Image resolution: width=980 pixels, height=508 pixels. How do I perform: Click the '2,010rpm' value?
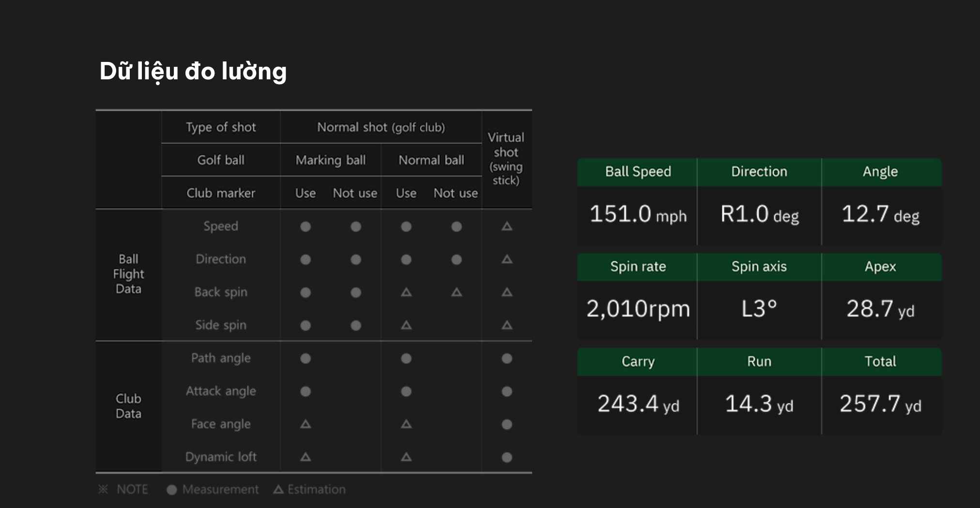(x=638, y=309)
